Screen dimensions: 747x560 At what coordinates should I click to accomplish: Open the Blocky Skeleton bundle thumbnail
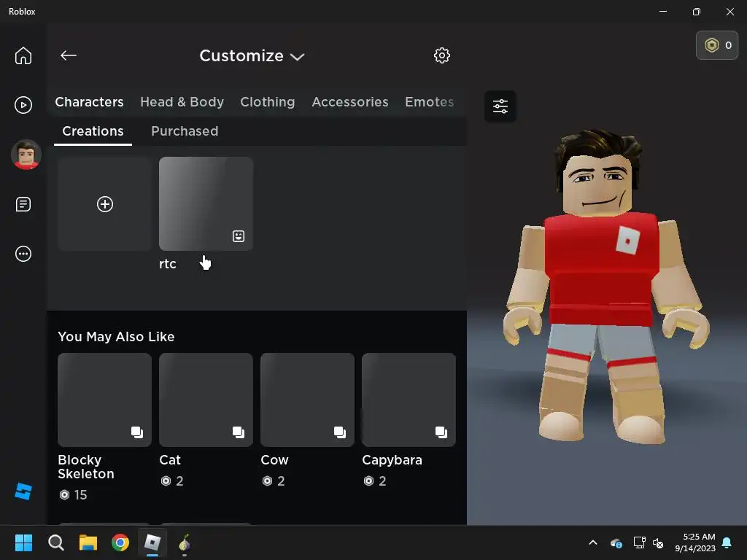(105, 400)
